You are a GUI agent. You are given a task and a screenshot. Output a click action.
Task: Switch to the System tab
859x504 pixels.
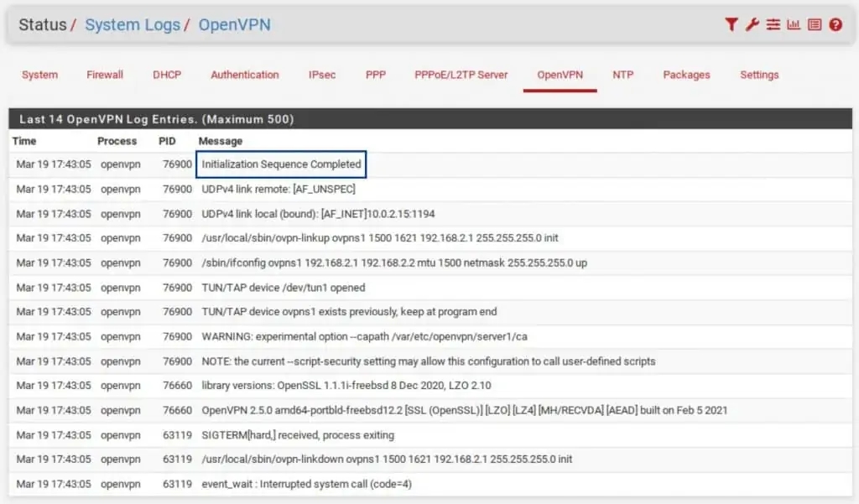(39, 75)
